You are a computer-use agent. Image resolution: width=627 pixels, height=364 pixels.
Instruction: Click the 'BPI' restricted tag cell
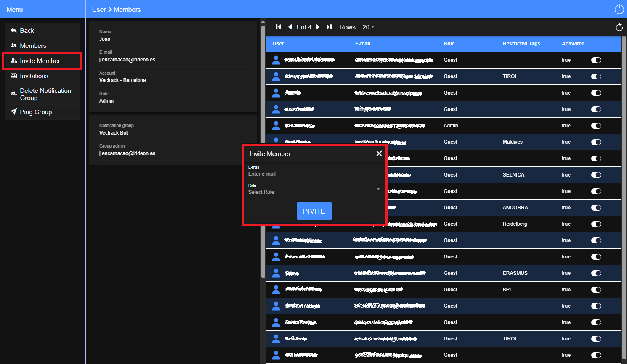(x=507, y=290)
